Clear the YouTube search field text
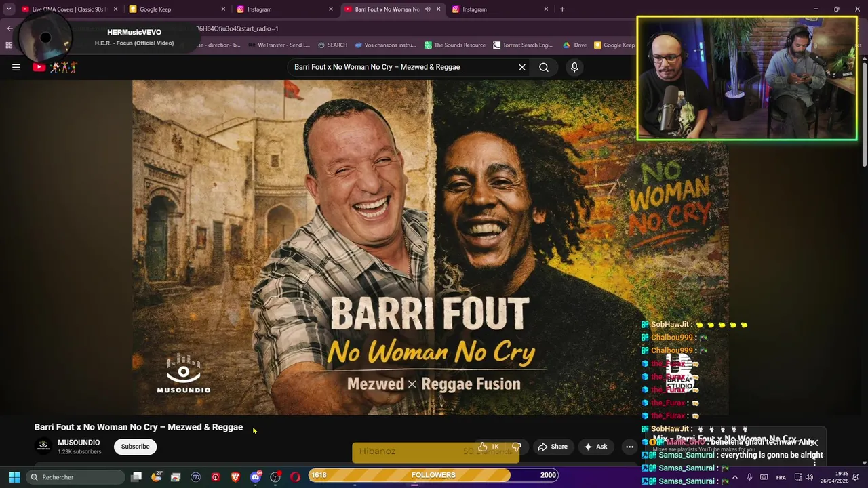868x488 pixels. coord(522,67)
